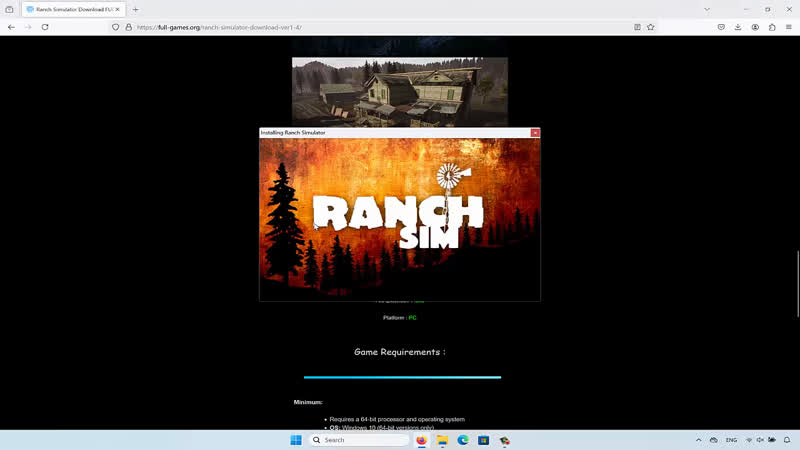
Task: Open the extensions puzzle icon
Action: point(772,27)
